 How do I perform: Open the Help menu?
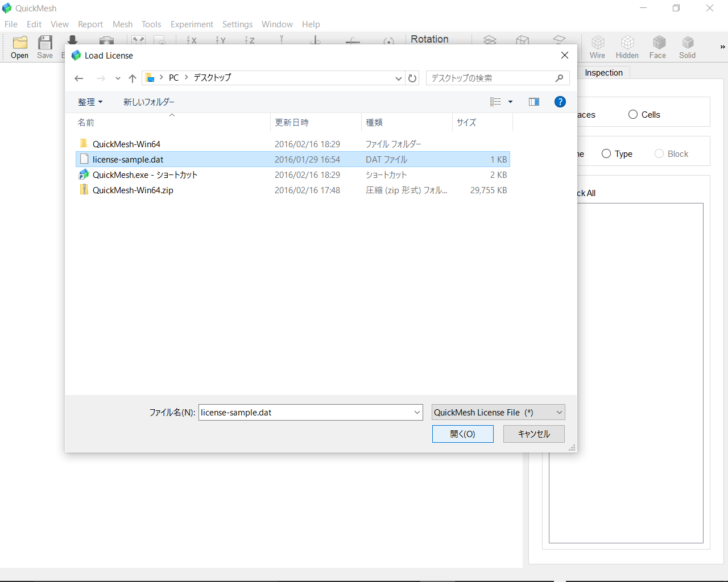[x=311, y=24]
